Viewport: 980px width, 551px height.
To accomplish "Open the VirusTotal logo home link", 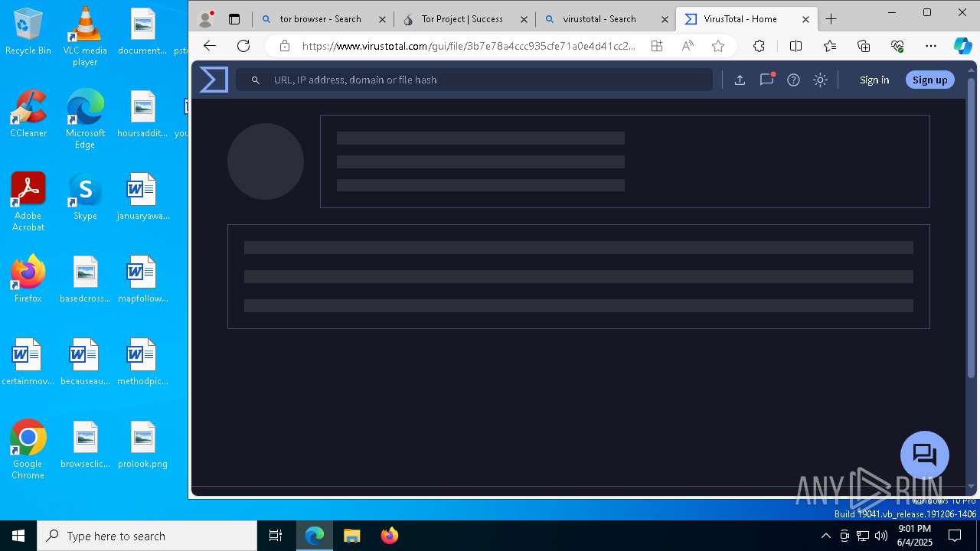I will (x=214, y=80).
